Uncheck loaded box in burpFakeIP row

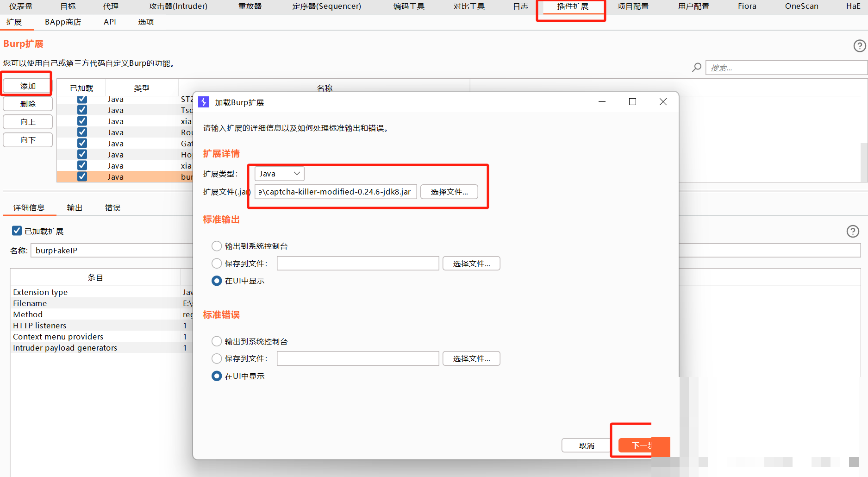(x=82, y=176)
